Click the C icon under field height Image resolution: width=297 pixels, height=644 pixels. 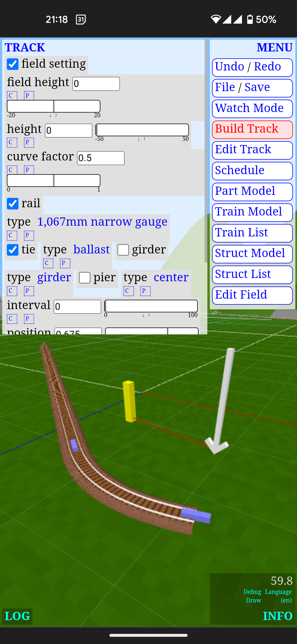click(x=12, y=95)
